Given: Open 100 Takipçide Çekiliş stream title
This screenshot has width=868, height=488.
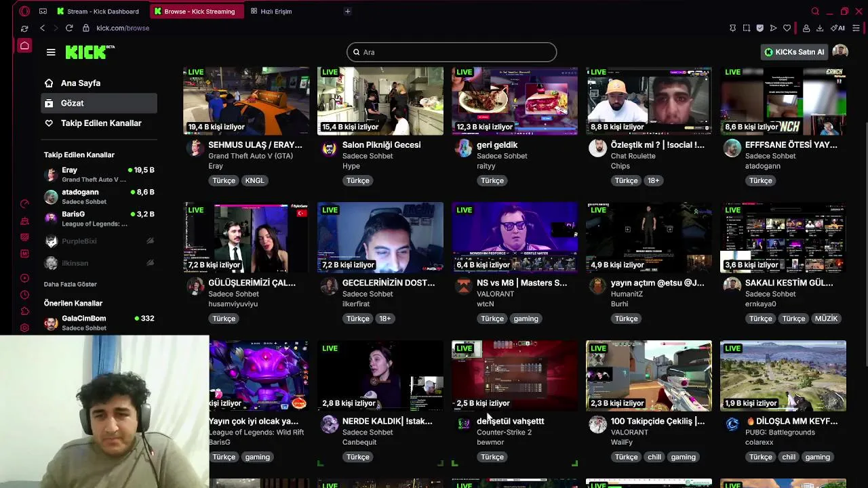Looking at the screenshot, I should point(658,421).
